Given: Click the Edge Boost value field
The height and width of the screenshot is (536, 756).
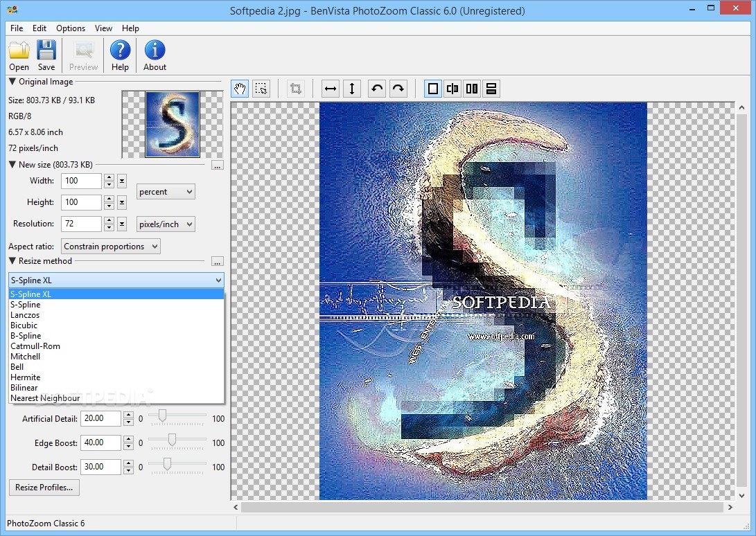Looking at the screenshot, I should tap(100, 443).
